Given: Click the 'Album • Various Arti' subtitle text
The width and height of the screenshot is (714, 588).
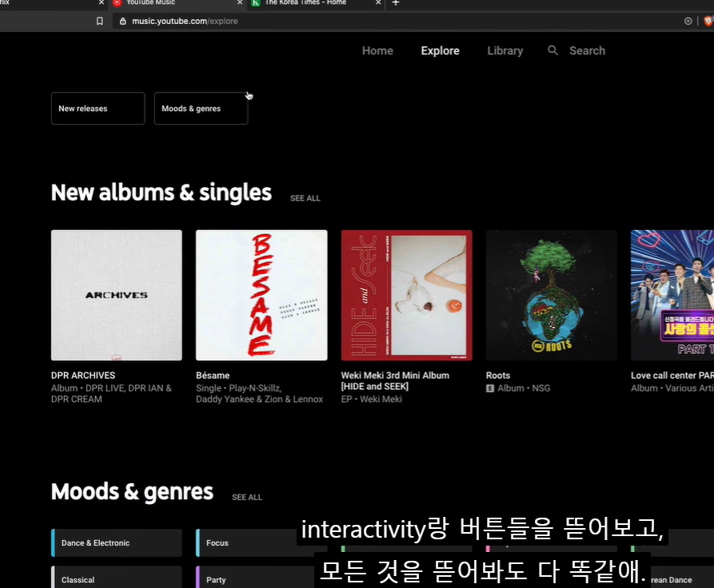Looking at the screenshot, I should pyautogui.click(x=672, y=388).
